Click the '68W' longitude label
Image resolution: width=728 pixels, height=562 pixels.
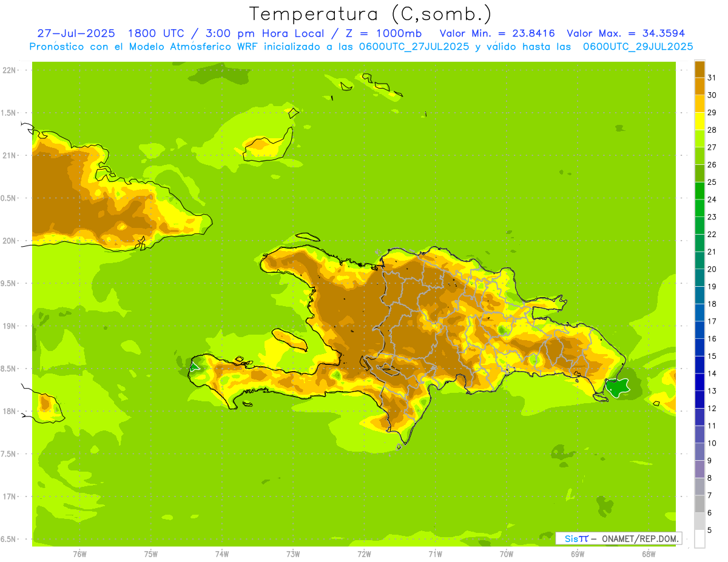coord(649,554)
